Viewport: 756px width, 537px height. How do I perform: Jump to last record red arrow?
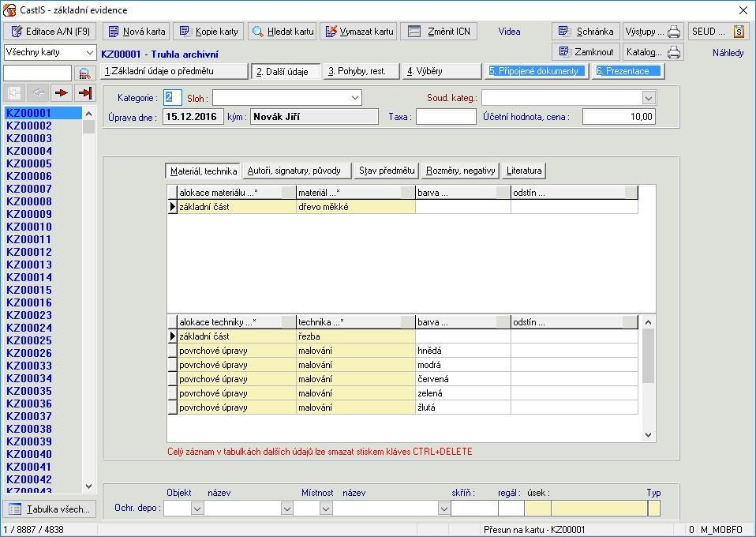[85, 92]
